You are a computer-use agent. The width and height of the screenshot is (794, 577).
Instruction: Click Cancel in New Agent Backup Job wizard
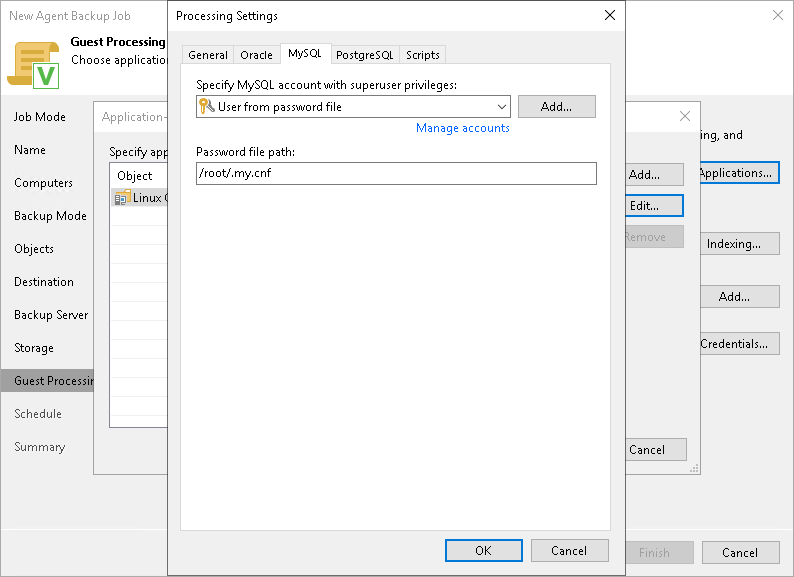(740, 553)
